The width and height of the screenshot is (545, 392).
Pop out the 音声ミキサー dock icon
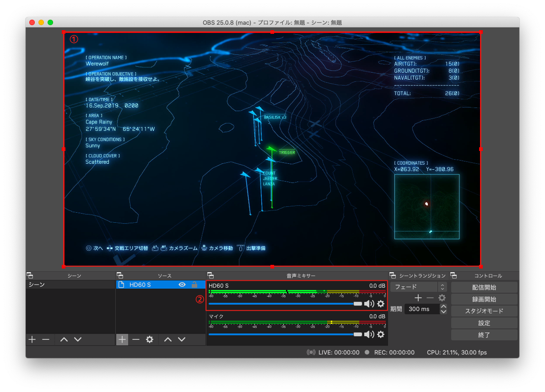pyautogui.click(x=210, y=275)
